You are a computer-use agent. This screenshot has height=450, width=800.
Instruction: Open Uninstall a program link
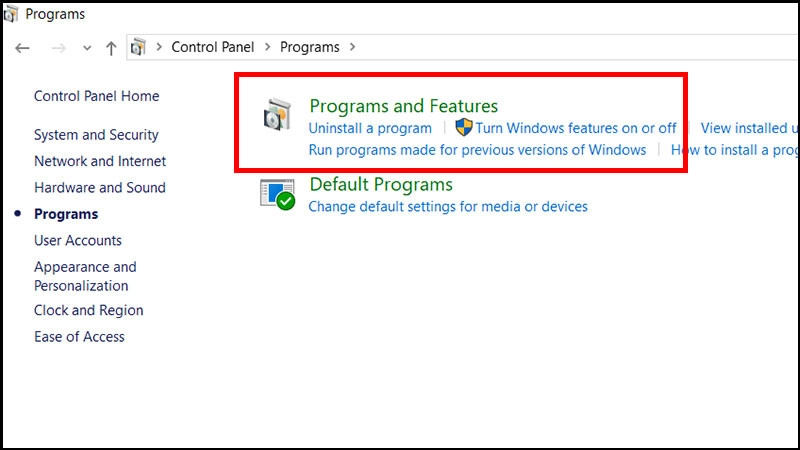point(370,128)
